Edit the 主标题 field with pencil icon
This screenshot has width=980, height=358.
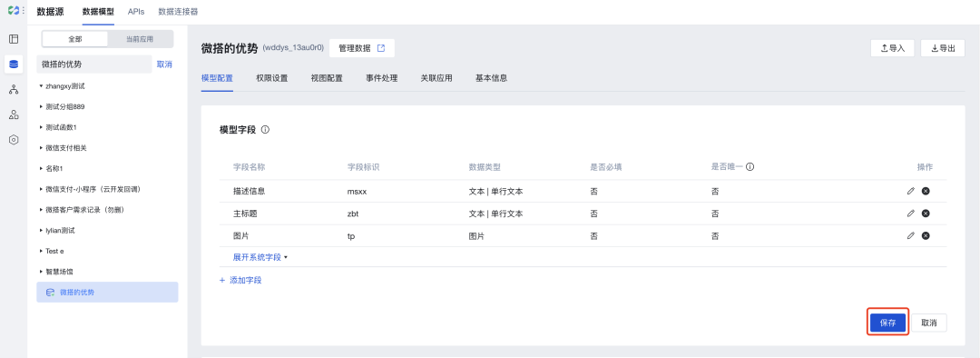point(911,214)
